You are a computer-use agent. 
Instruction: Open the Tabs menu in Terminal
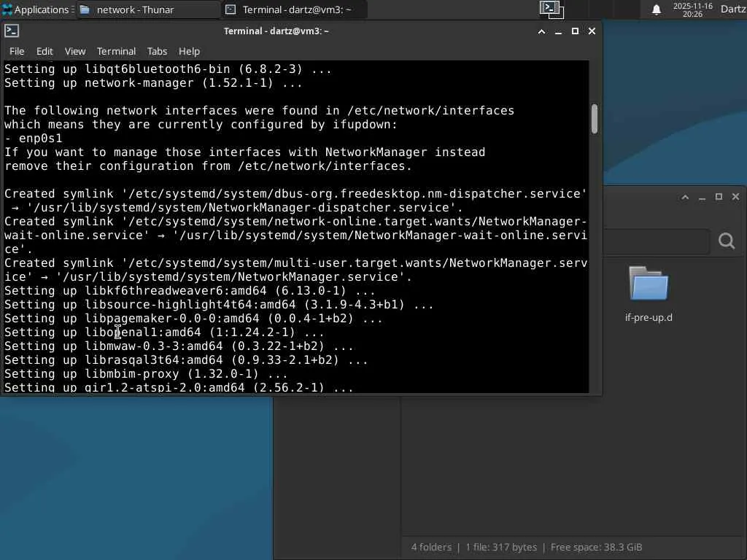[x=157, y=51]
